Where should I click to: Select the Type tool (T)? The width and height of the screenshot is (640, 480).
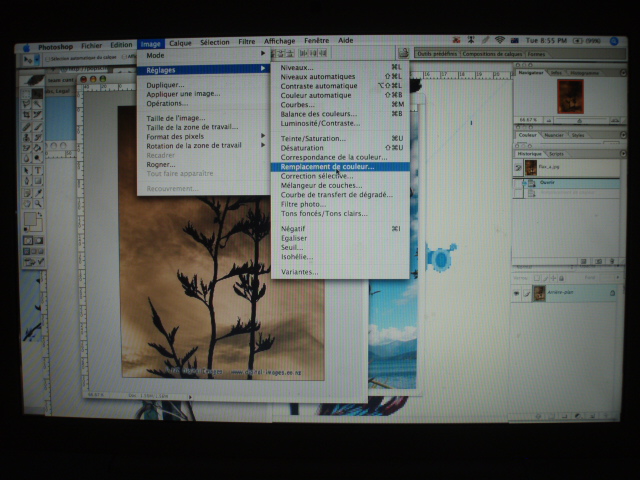(x=38, y=170)
